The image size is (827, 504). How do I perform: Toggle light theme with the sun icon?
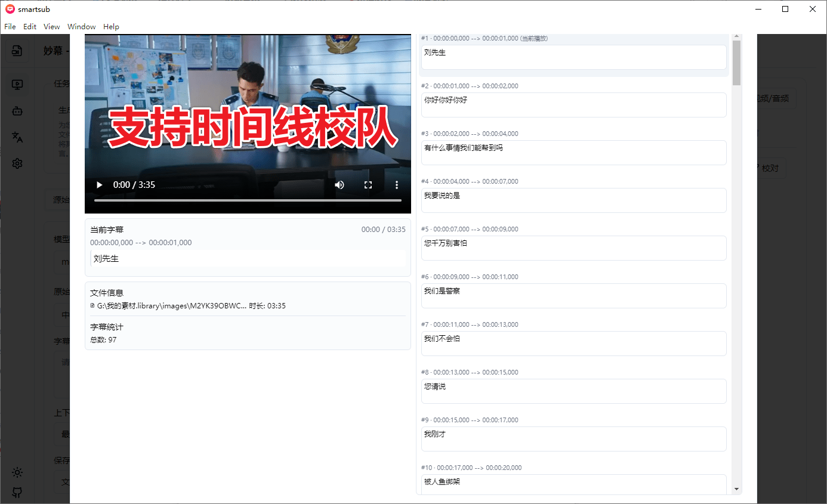(17, 472)
